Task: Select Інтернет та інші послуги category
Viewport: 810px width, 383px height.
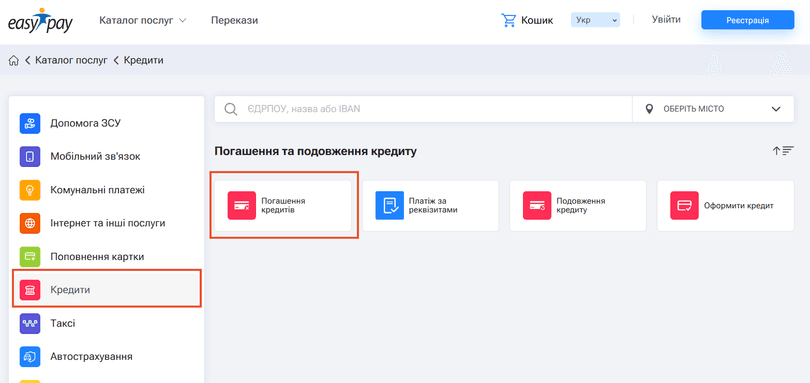Action: click(107, 223)
